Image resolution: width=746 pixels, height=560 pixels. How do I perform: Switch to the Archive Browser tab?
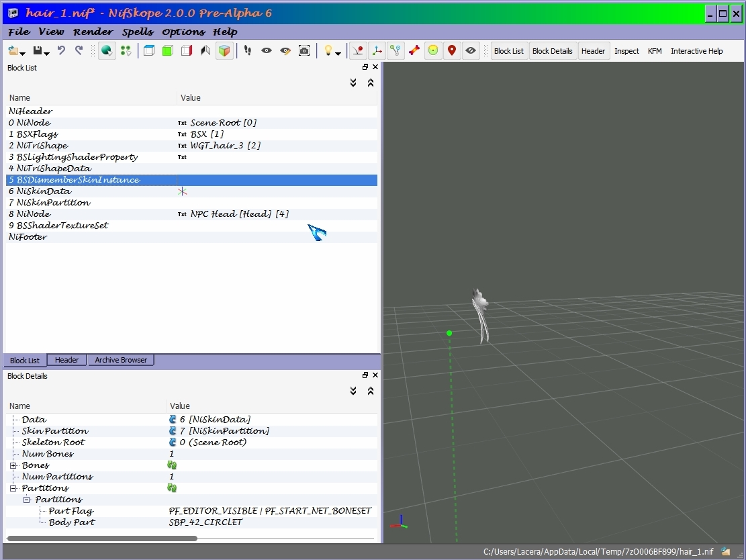[x=121, y=360]
